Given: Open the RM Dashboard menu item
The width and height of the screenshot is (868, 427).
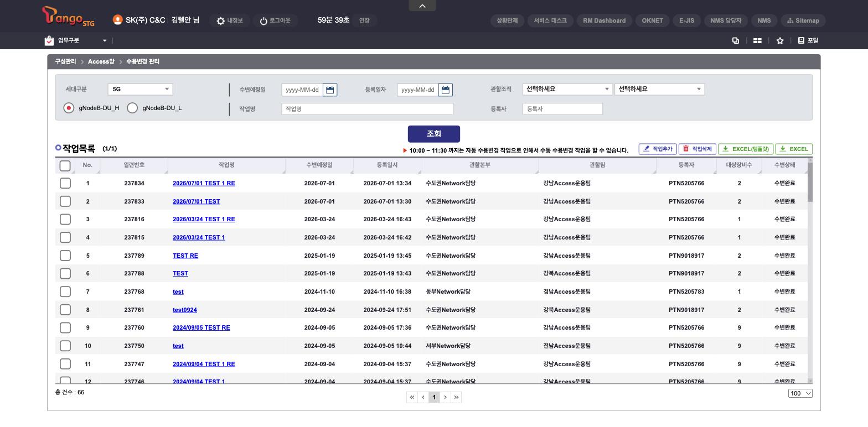Looking at the screenshot, I should coord(604,20).
